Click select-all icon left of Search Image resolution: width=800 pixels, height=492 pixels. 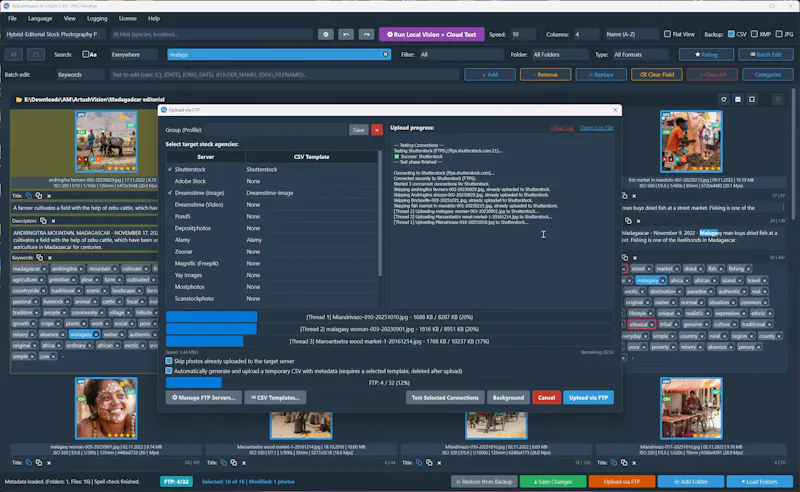click(14, 54)
